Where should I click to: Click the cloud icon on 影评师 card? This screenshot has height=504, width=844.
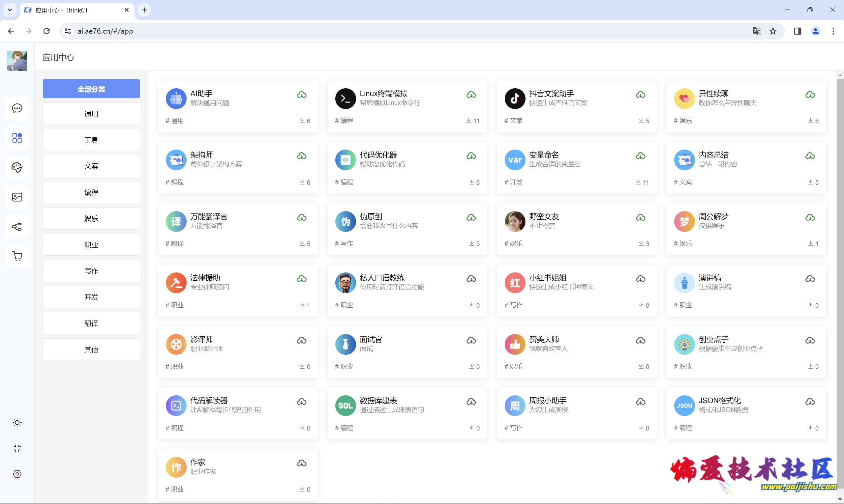pos(302,341)
